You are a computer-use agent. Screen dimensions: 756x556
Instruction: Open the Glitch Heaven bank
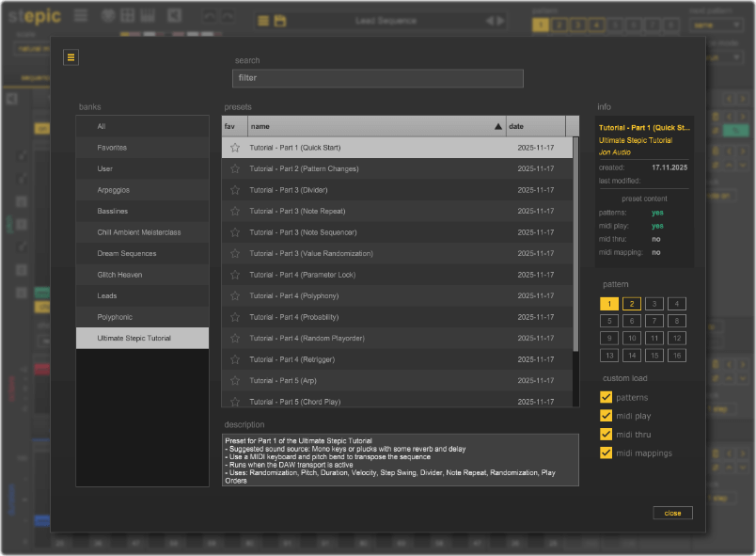[142, 275]
